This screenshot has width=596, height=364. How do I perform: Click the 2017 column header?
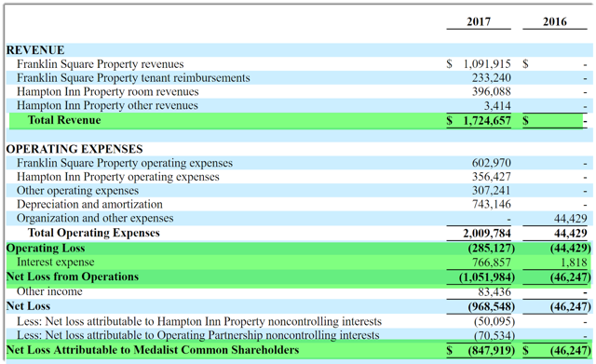[x=479, y=21]
